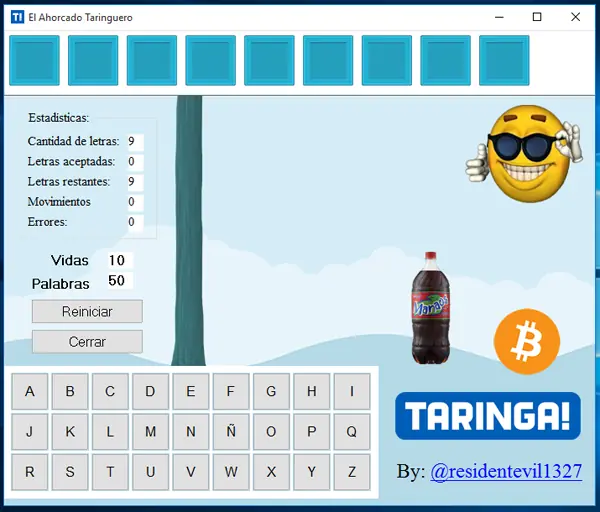Guess the letter G
Viewport: 600px width, 512px height.
pos(271,391)
